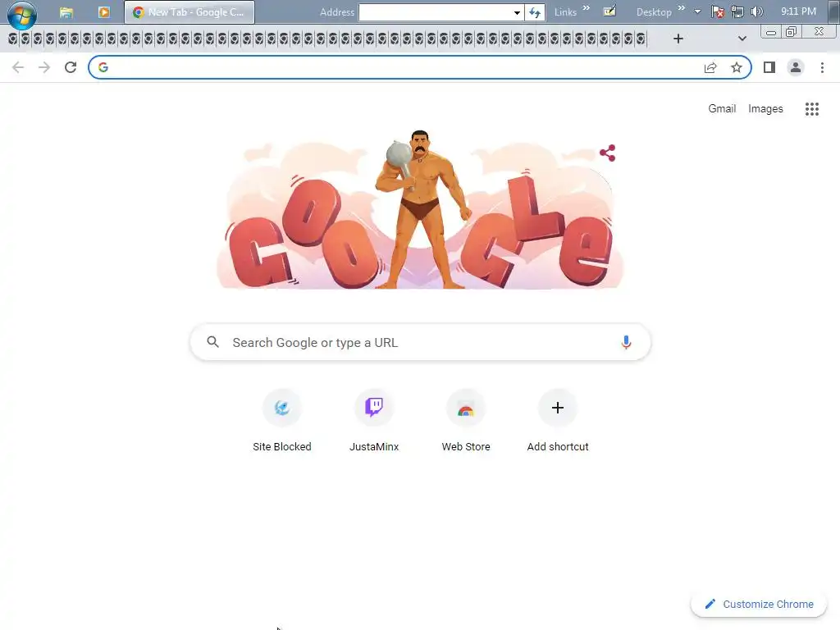This screenshot has width=840, height=630.
Task: Focus the Search Google or type a URL box
Action: (x=421, y=342)
